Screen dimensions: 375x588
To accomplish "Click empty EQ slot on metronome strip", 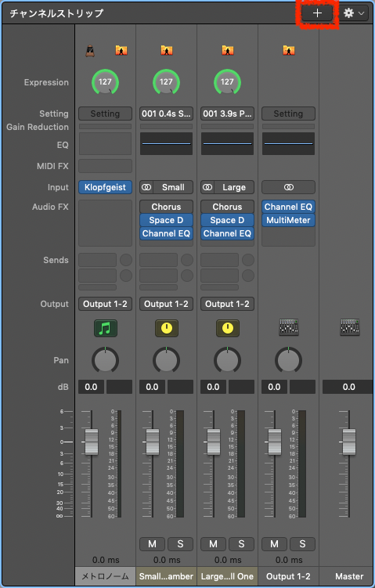I will point(106,143).
